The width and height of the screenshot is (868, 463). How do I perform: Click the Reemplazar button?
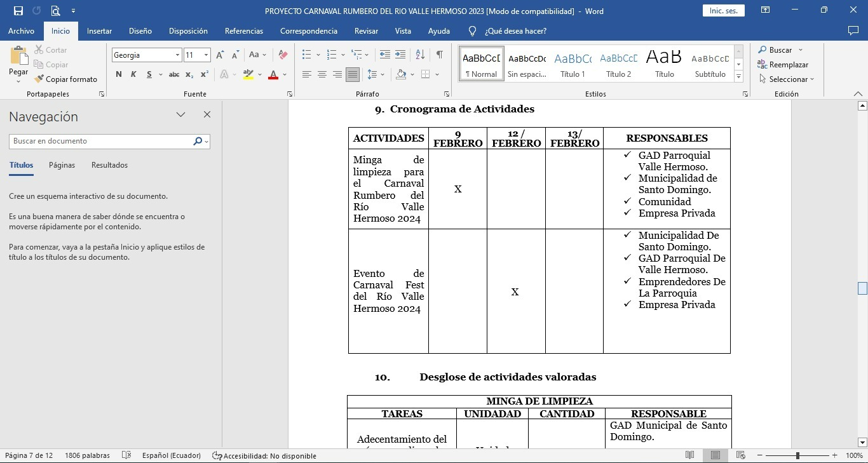click(783, 65)
